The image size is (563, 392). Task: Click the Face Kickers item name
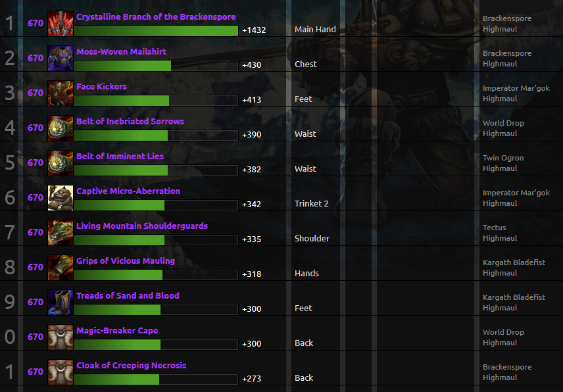101,87
